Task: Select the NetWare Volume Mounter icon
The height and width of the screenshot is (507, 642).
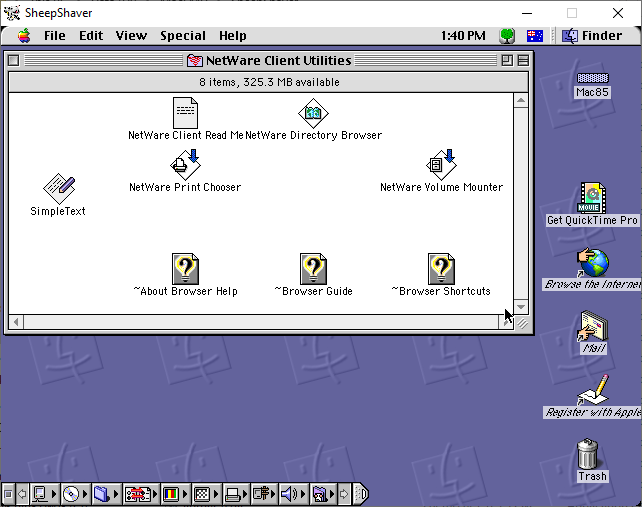Action: [441, 165]
